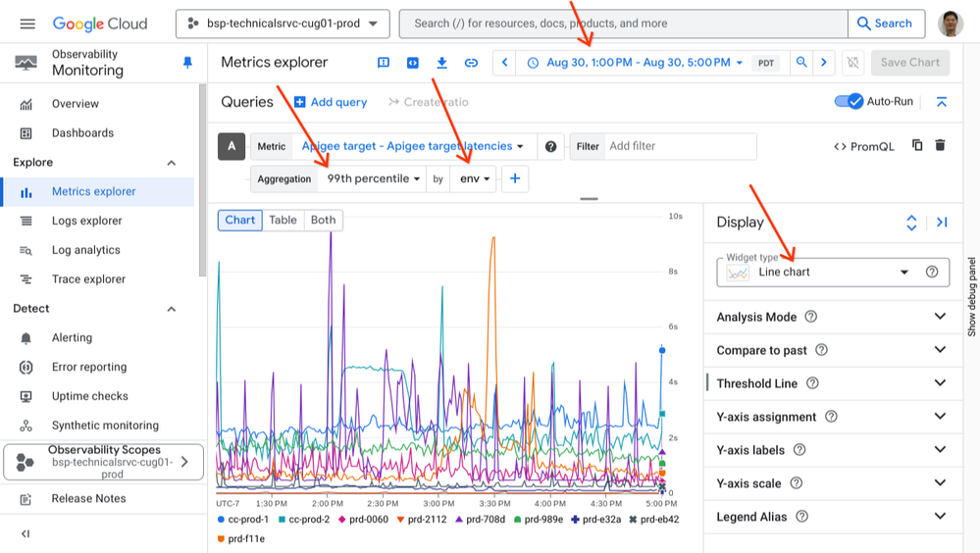Collapse the Display panel to the side

pyautogui.click(x=942, y=223)
